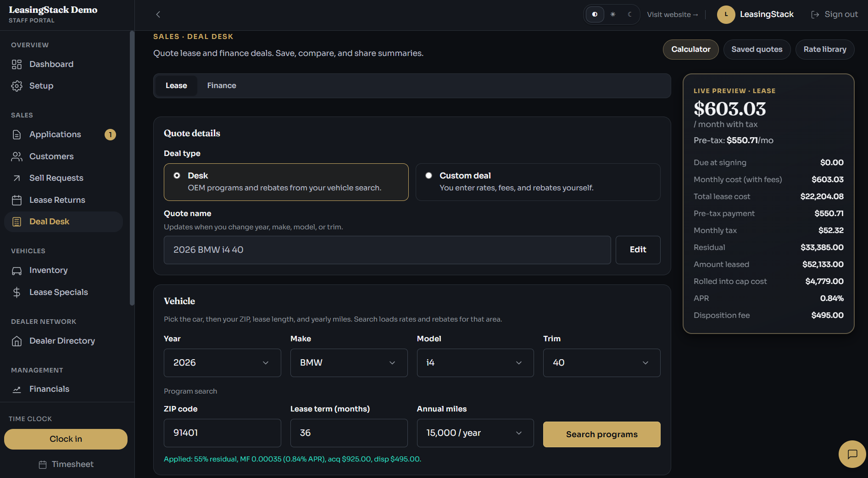Collapse sidebar with the back chevron
Image resolution: width=868 pixels, height=478 pixels.
coord(158,14)
